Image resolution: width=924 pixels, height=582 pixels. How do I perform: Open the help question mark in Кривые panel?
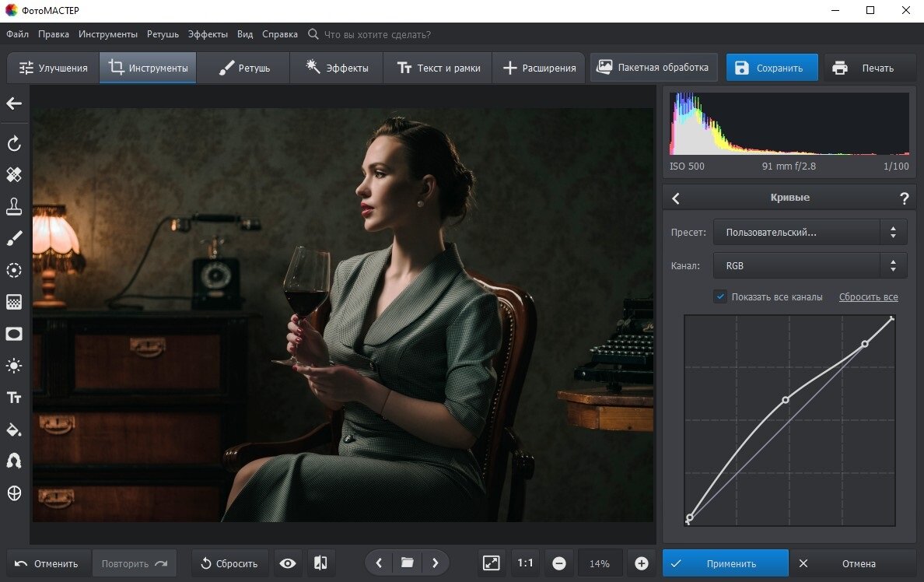click(x=904, y=198)
